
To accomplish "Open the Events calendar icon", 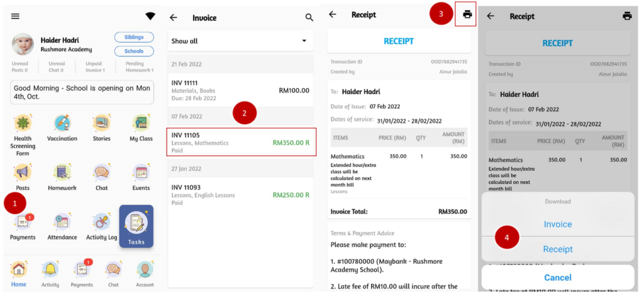I will 141,172.
